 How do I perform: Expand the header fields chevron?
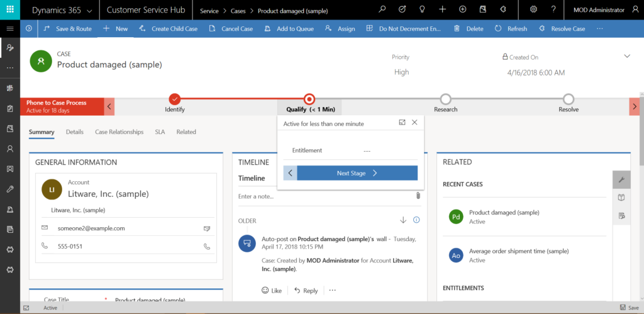[x=627, y=56]
